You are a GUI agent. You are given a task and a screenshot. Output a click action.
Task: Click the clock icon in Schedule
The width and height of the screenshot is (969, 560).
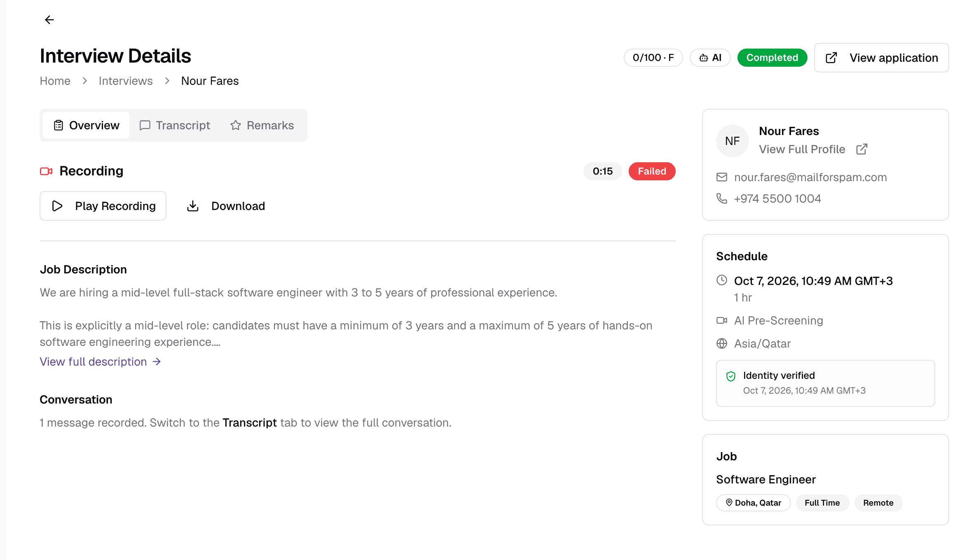point(722,280)
